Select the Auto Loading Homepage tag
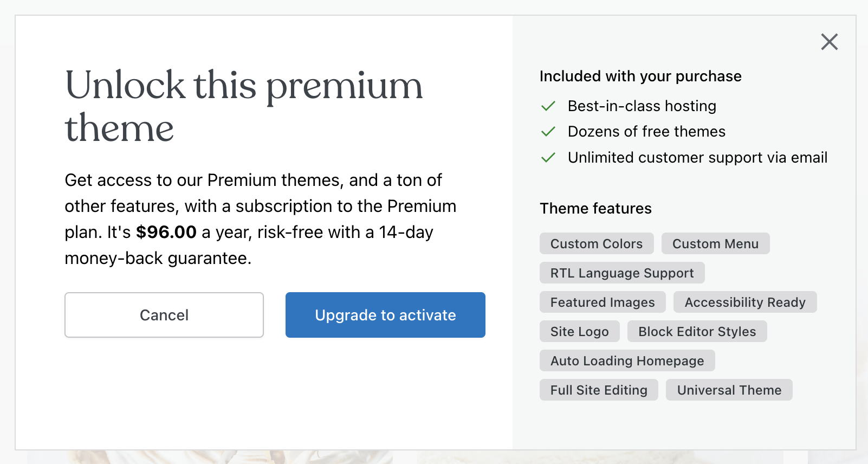 point(627,360)
